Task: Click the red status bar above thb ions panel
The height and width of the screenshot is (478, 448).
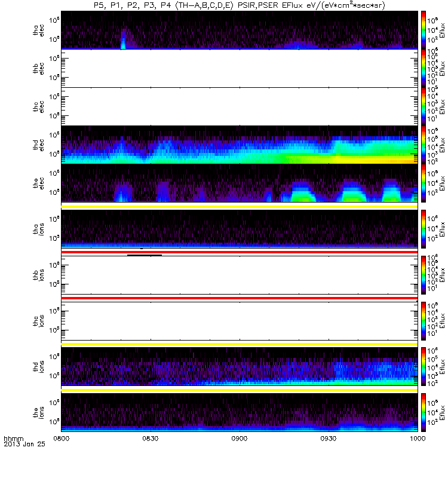Action: 240,252
